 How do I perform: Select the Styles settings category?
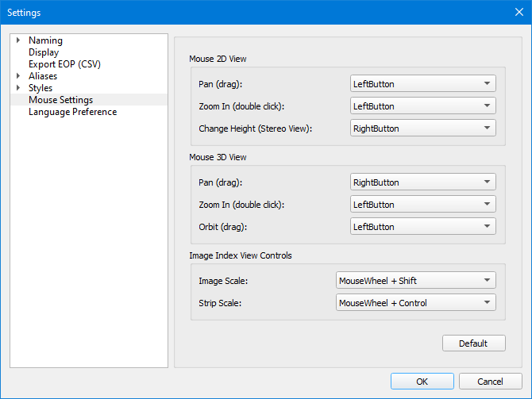(40, 88)
